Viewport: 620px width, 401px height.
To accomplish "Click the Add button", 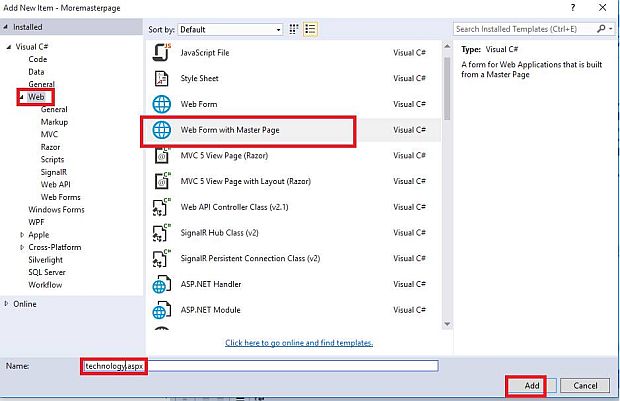I will [532, 386].
